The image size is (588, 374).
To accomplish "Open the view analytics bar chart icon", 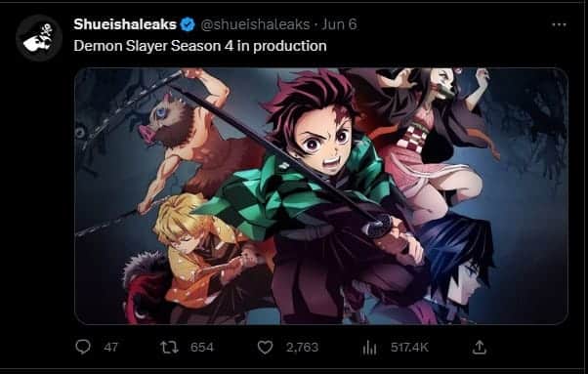I will [369, 348].
